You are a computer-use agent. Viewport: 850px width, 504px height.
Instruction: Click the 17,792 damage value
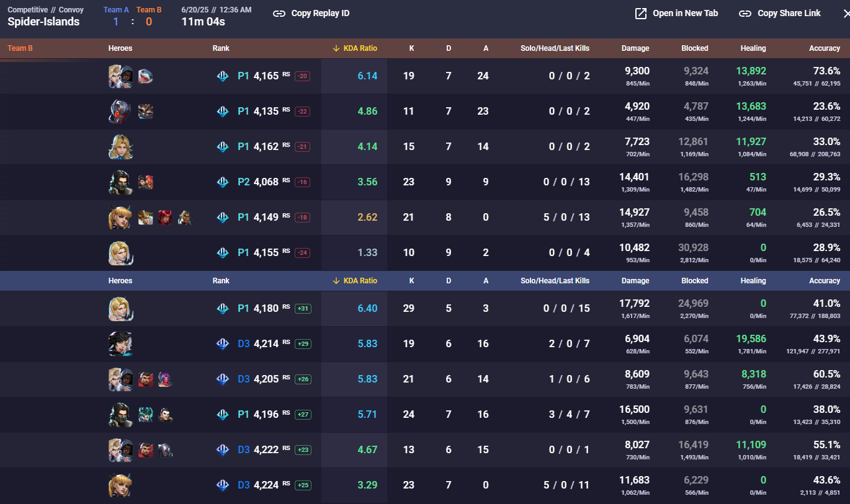pyautogui.click(x=634, y=304)
